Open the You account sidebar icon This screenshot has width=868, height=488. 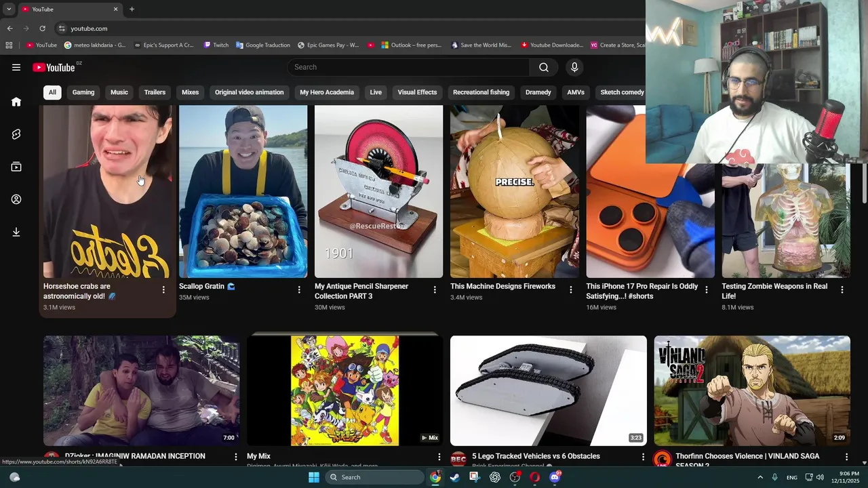[16, 199]
